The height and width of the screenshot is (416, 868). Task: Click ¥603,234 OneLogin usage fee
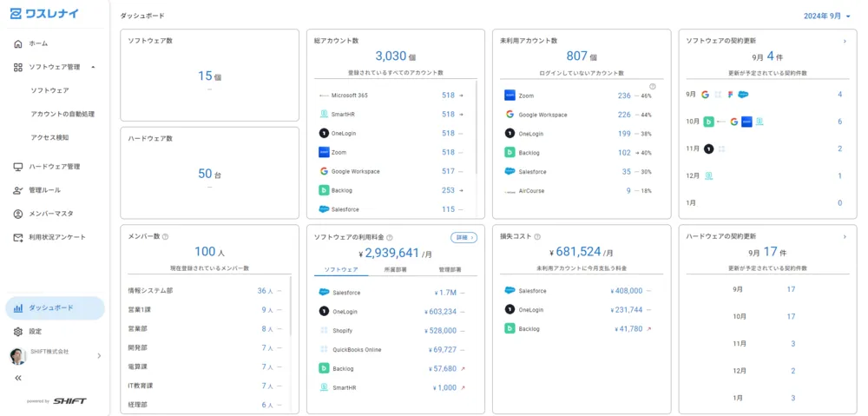click(441, 311)
